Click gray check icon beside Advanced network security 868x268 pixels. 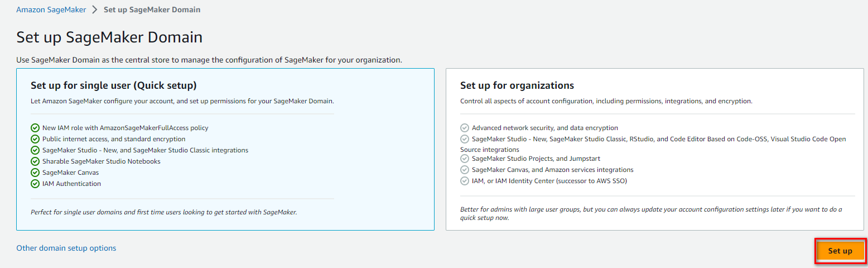point(465,128)
